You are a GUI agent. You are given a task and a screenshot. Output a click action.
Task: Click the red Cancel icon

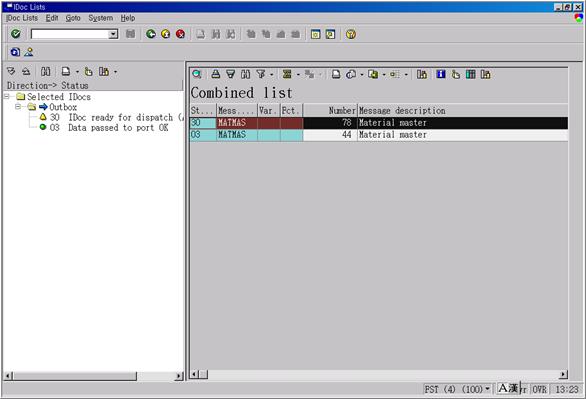click(x=181, y=34)
